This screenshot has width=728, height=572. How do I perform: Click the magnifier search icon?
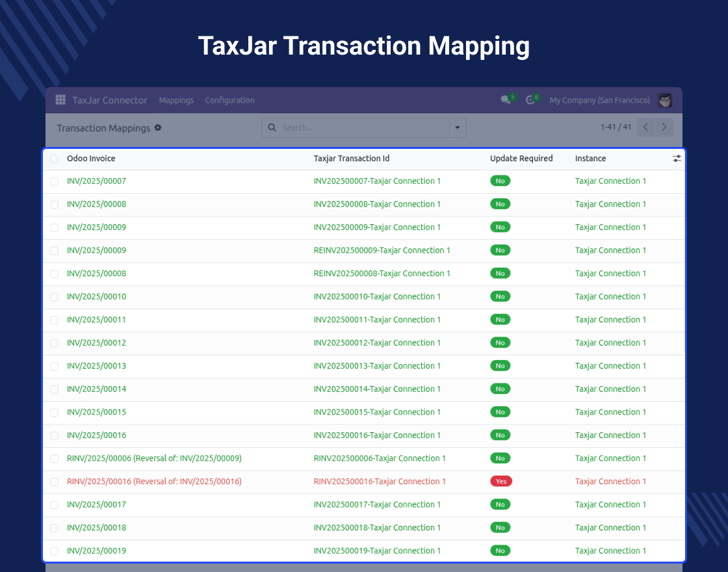(272, 127)
